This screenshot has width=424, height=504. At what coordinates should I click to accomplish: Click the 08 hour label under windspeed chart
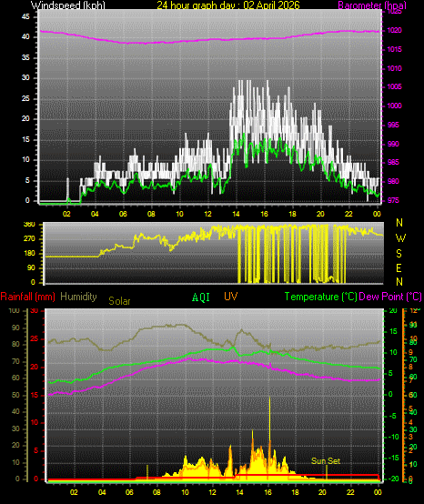(x=151, y=214)
